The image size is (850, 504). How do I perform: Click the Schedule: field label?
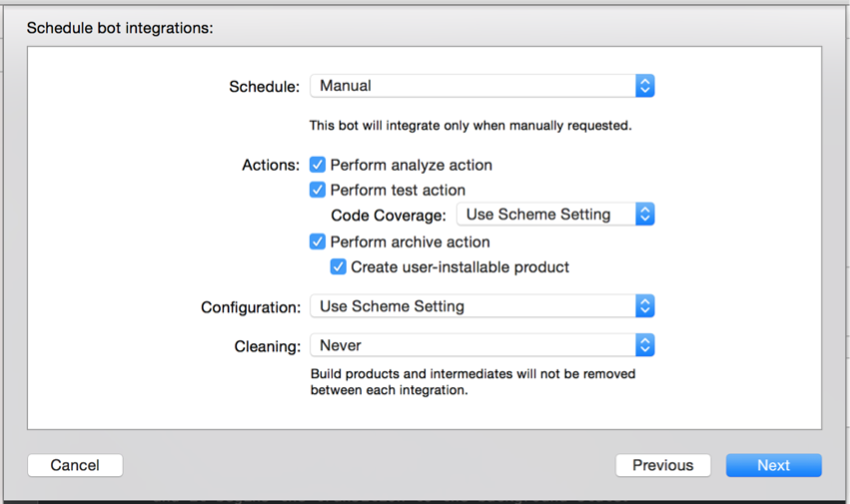coord(264,87)
